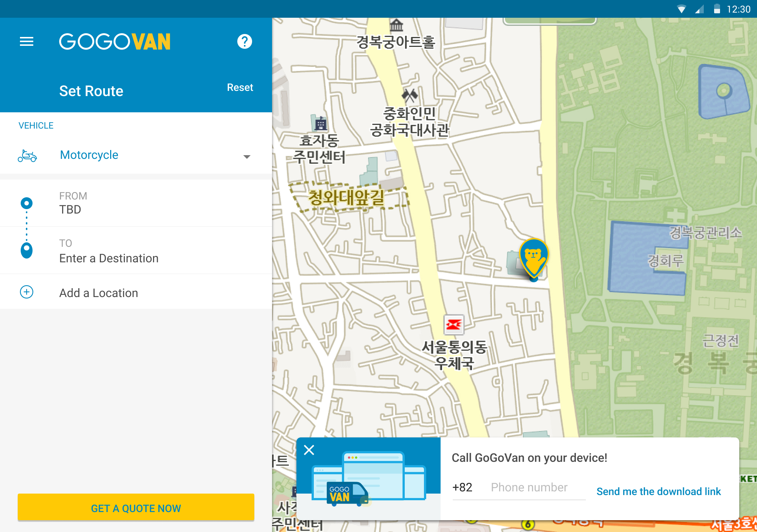Image resolution: width=757 pixels, height=532 pixels.
Task: Click the museum icon above 경복궁아트홀
Action: pyautogui.click(x=397, y=25)
